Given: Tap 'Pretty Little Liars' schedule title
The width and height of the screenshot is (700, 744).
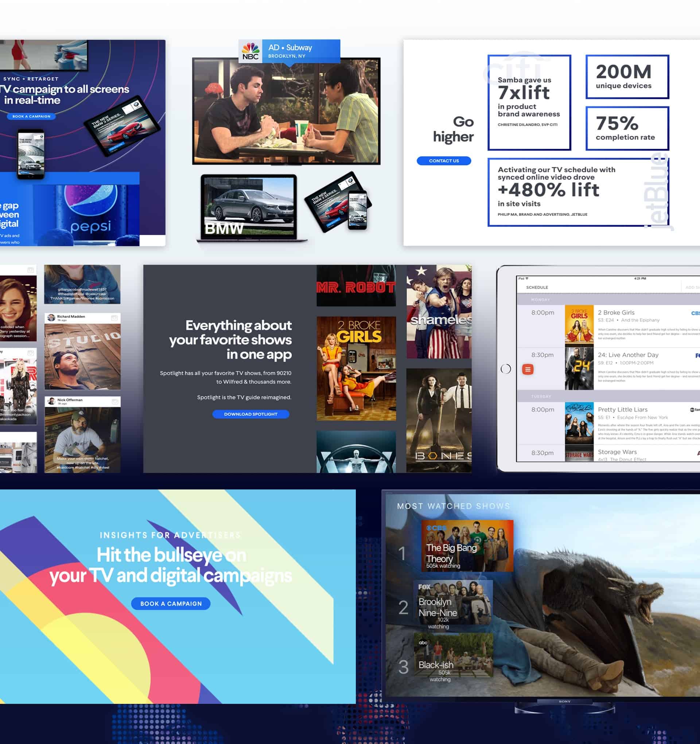Looking at the screenshot, I should 623,410.
